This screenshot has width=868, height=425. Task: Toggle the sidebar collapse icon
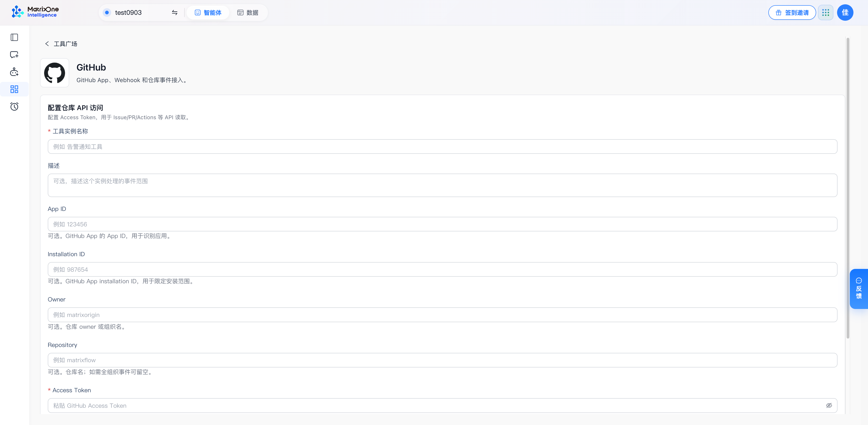click(x=14, y=37)
